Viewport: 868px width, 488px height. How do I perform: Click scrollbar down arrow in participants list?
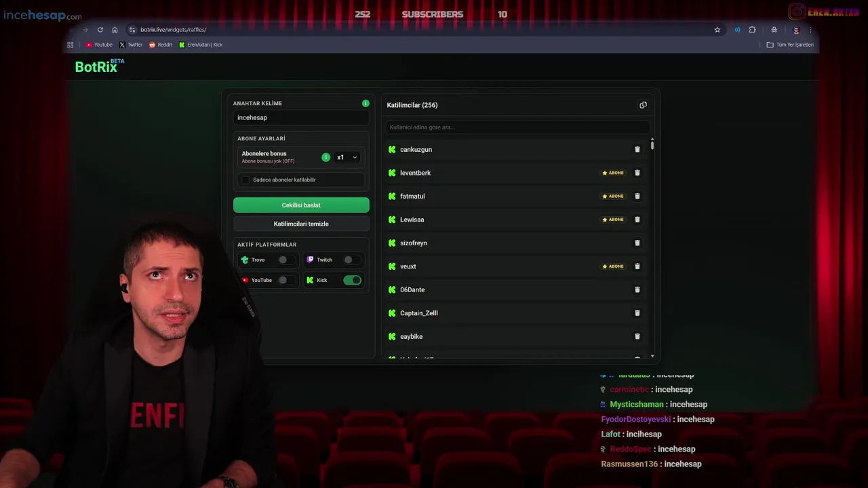[652, 357]
